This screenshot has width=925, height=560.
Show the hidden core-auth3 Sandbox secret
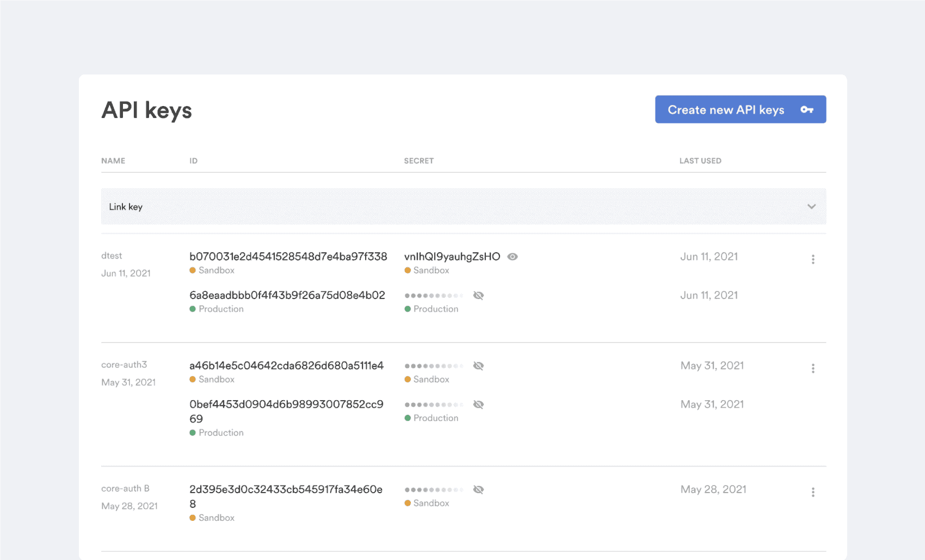(x=478, y=365)
